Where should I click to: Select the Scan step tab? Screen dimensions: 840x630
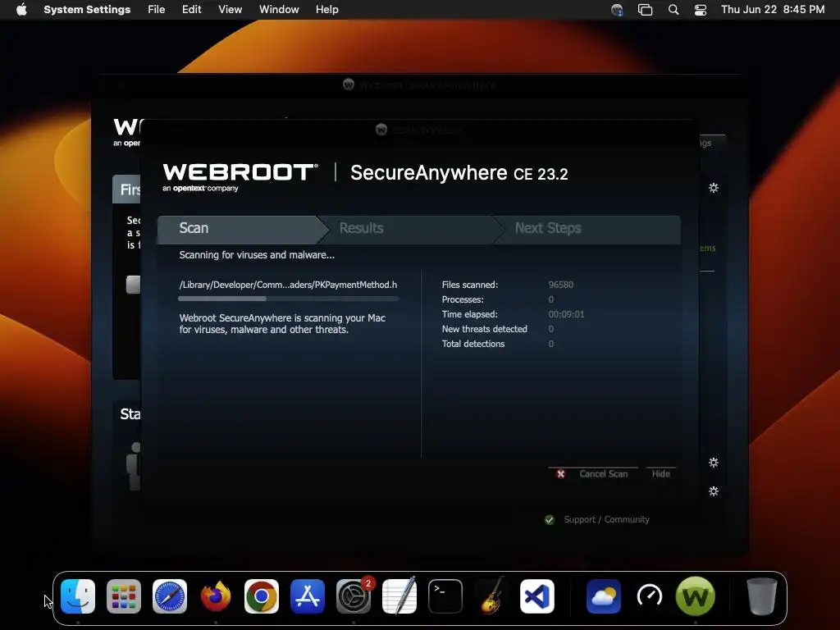point(242,230)
